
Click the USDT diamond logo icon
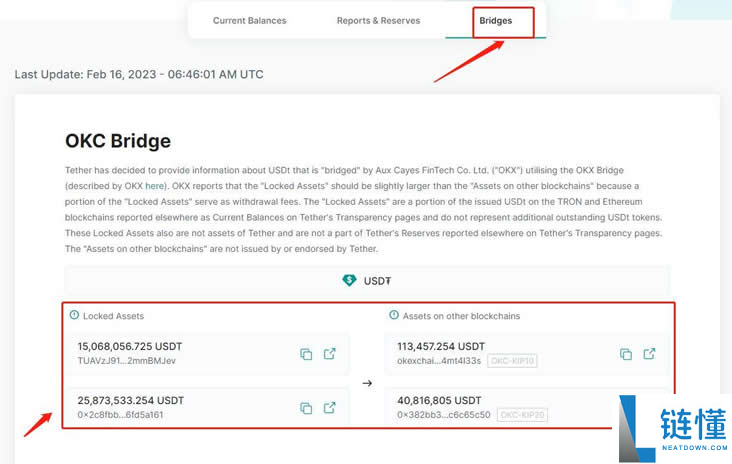(x=349, y=280)
